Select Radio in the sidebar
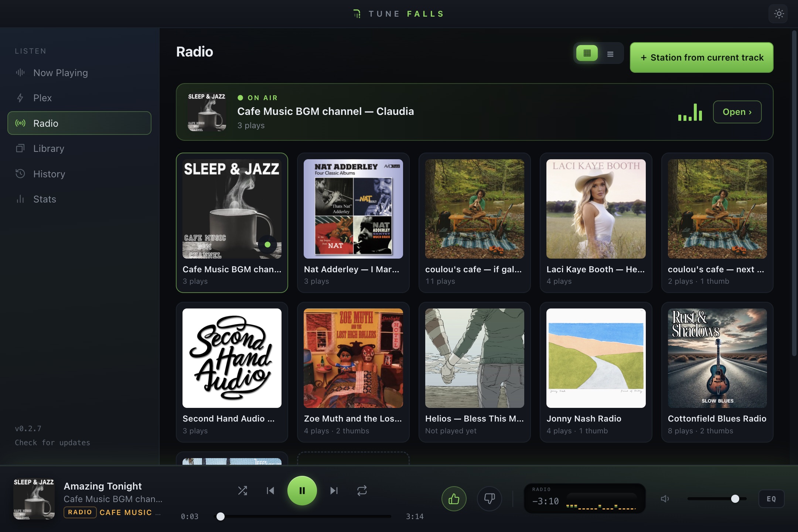Viewport: 798px width, 532px height. click(x=79, y=123)
